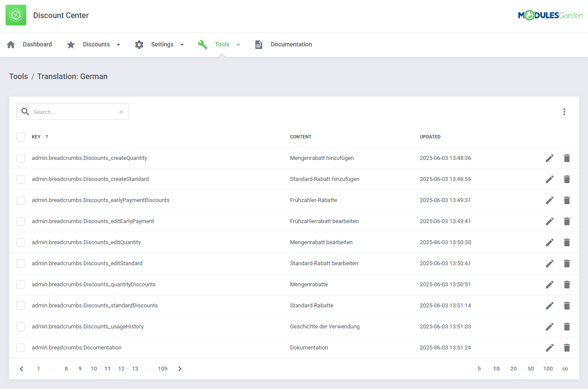Viewport: 588px width, 389px height.
Task: Clear the search field with X icon
Action: pos(121,112)
